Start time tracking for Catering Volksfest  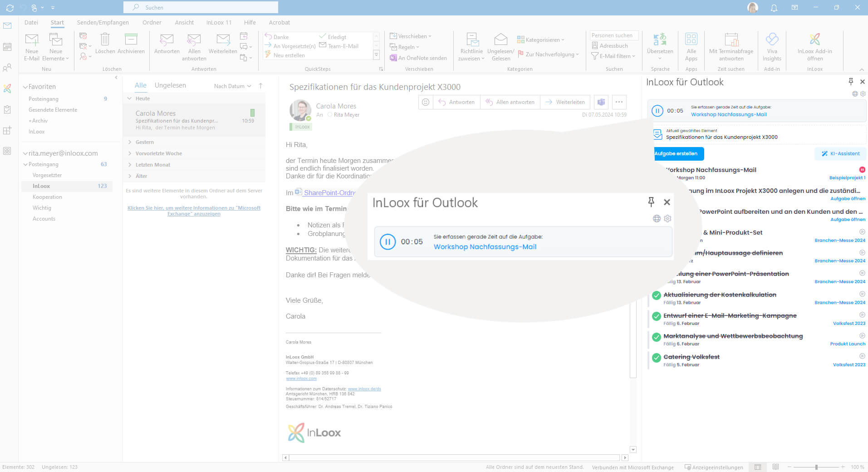pos(862,356)
